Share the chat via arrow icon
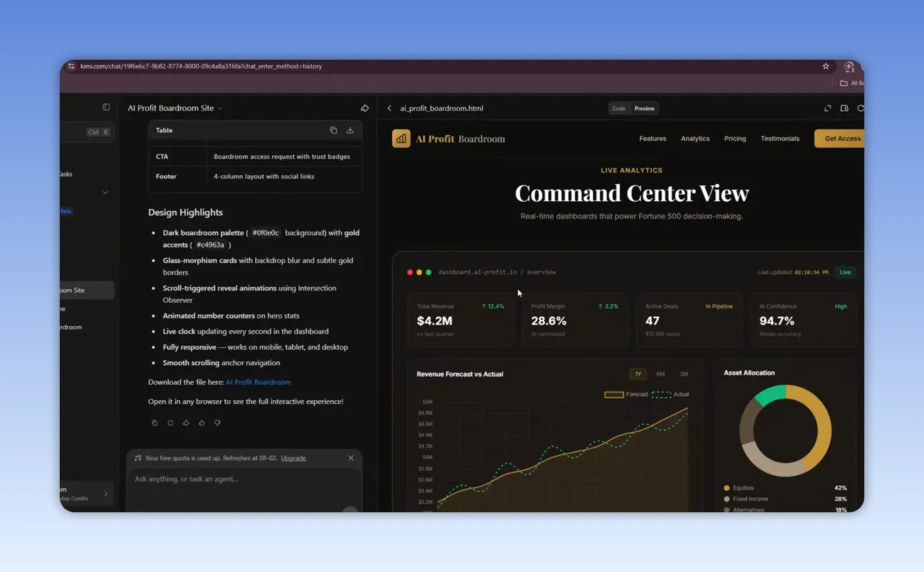The width and height of the screenshot is (924, 572). click(365, 108)
